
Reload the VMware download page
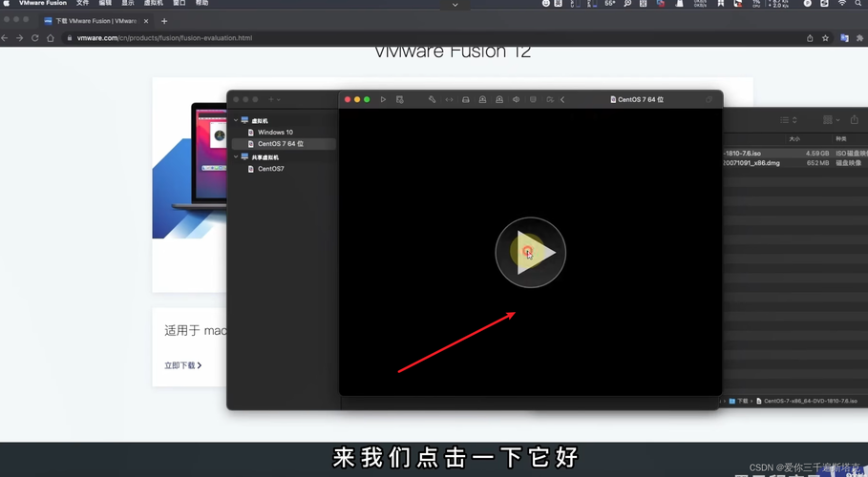[x=35, y=38]
